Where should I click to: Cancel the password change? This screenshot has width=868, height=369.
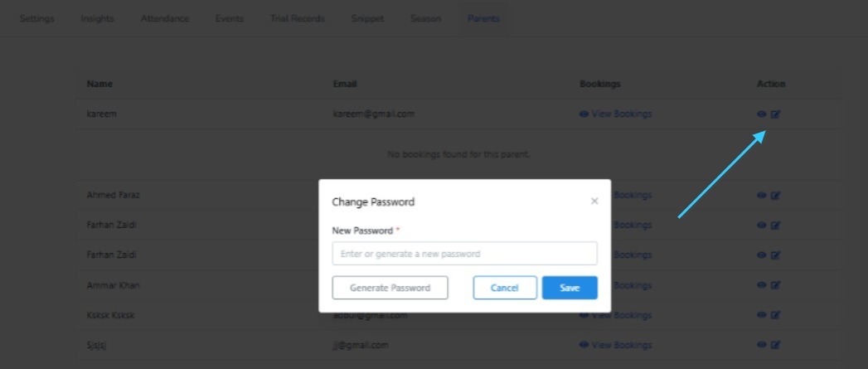click(x=505, y=288)
